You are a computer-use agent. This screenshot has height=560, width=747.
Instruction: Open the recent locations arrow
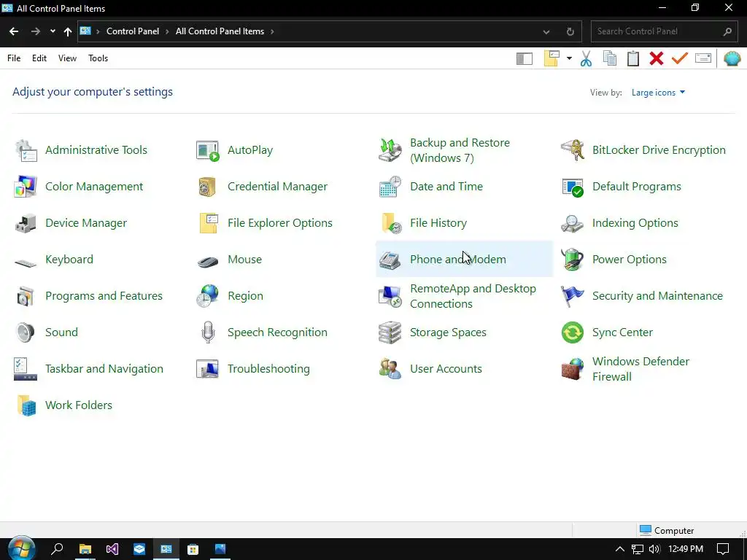(53, 31)
